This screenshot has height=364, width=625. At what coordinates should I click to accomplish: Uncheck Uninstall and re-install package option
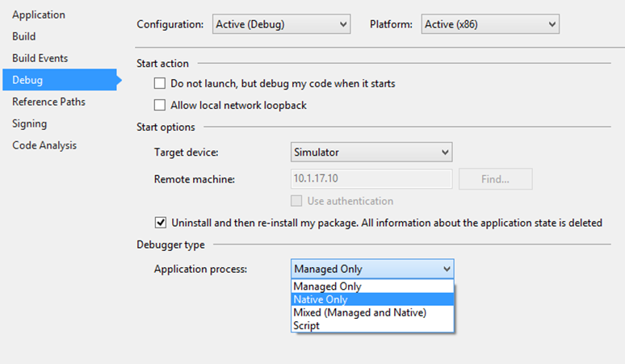point(161,222)
